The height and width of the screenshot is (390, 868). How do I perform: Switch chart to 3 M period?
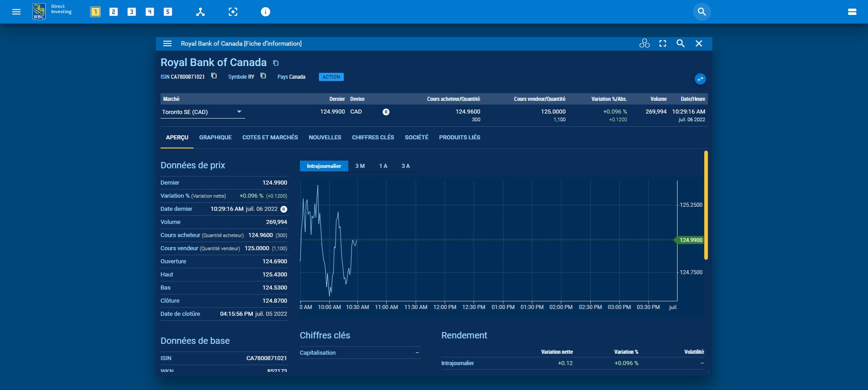click(x=360, y=166)
